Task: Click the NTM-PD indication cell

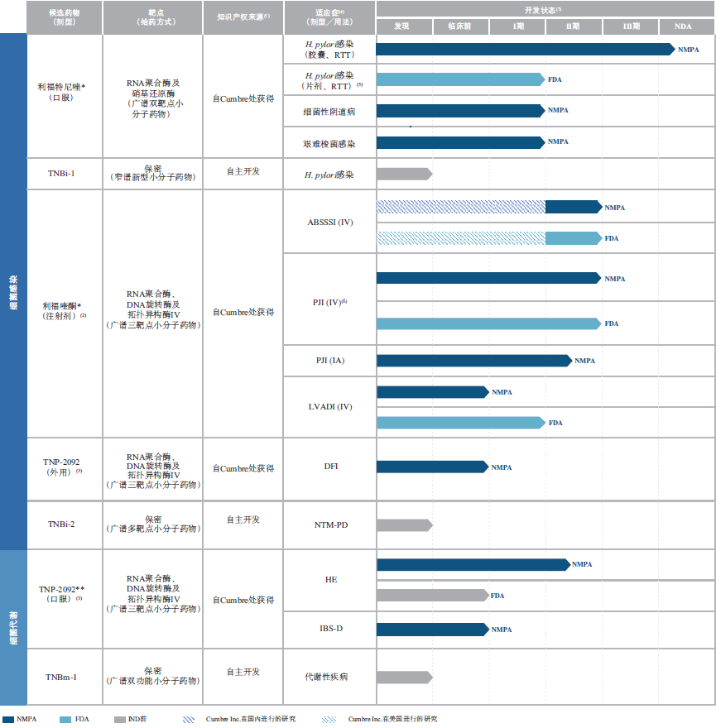Action: (x=330, y=524)
